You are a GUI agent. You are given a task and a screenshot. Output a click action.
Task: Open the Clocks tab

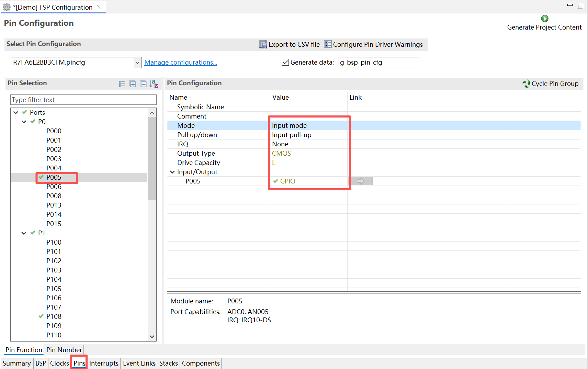click(59, 363)
